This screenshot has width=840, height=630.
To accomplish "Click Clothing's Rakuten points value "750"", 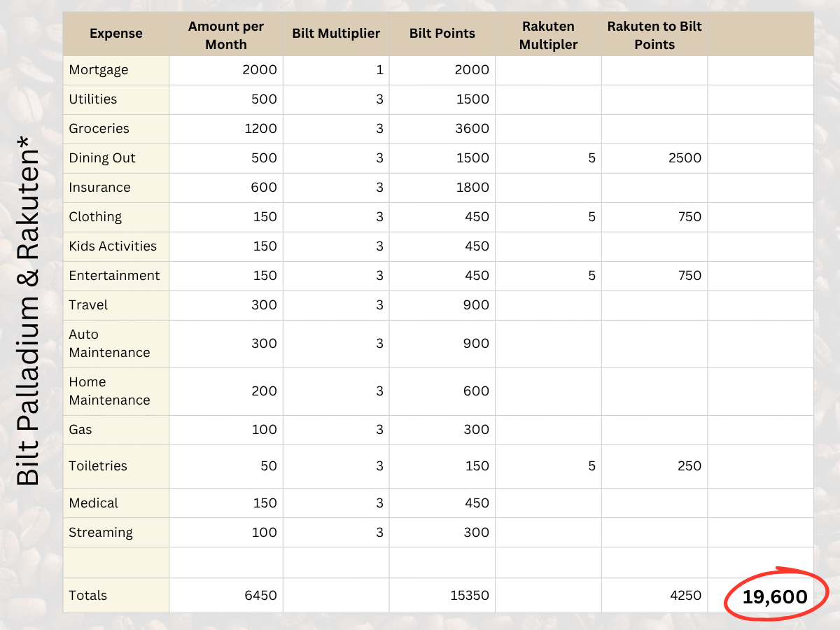I will [x=689, y=217].
